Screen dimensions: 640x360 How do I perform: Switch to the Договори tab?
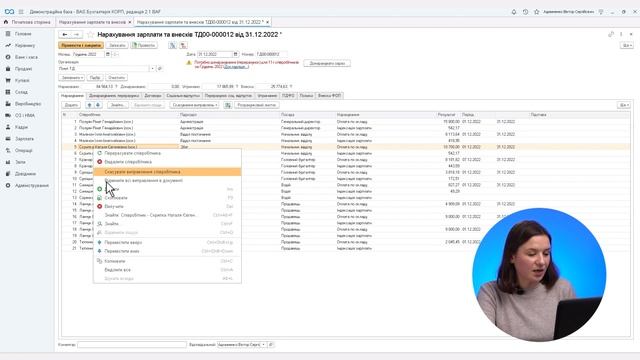click(153, 96)
